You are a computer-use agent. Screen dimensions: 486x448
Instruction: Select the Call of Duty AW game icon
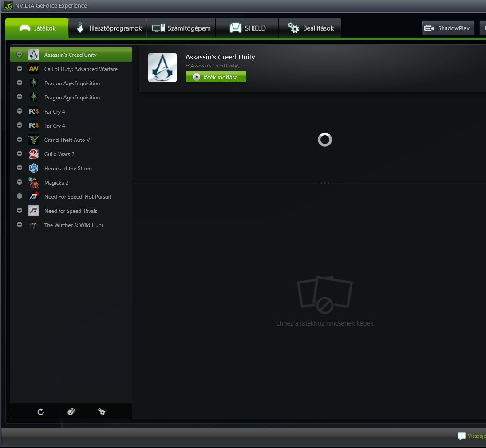coord(34,69)
